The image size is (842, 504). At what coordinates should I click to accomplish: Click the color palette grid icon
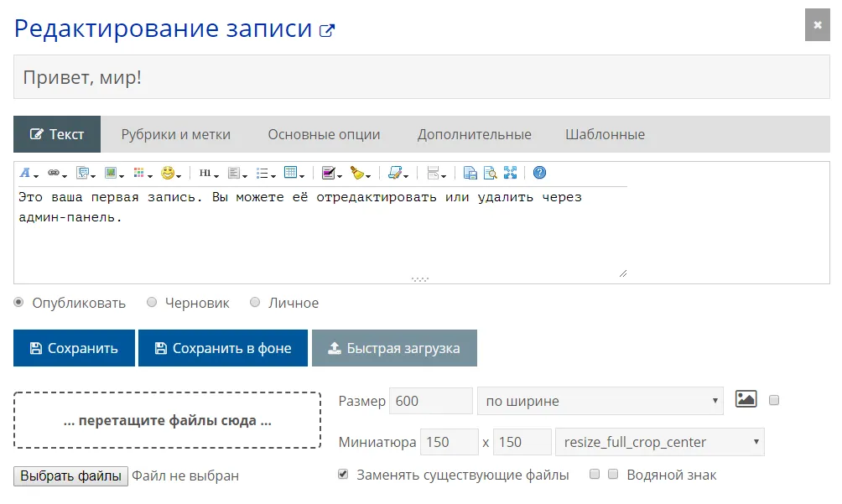(x=140, y=174)
